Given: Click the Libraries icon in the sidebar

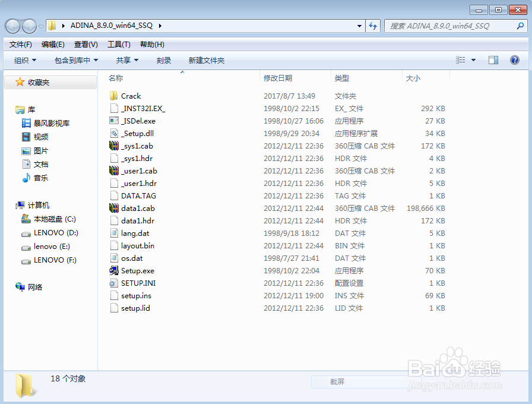Looking at the screenshot, I should 20,110.
